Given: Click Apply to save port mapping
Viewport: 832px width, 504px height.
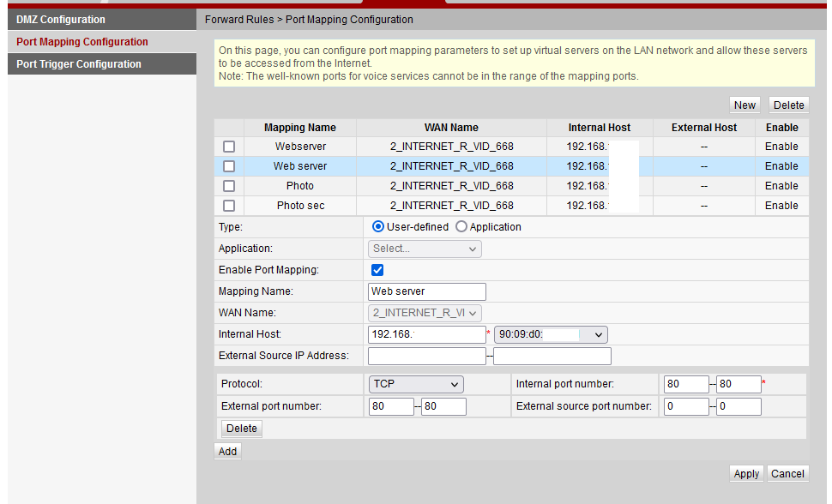Looking at the screenshot, I should click(746, 473).
